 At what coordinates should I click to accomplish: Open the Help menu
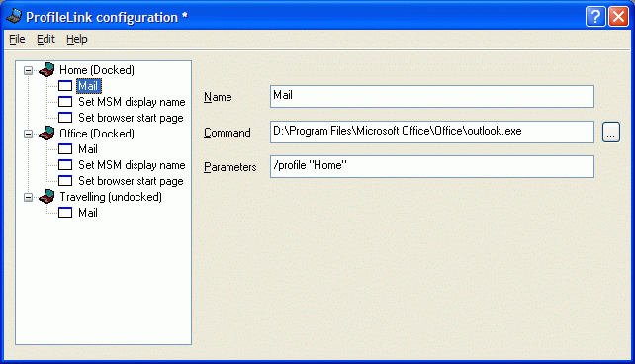coord(77,39)
